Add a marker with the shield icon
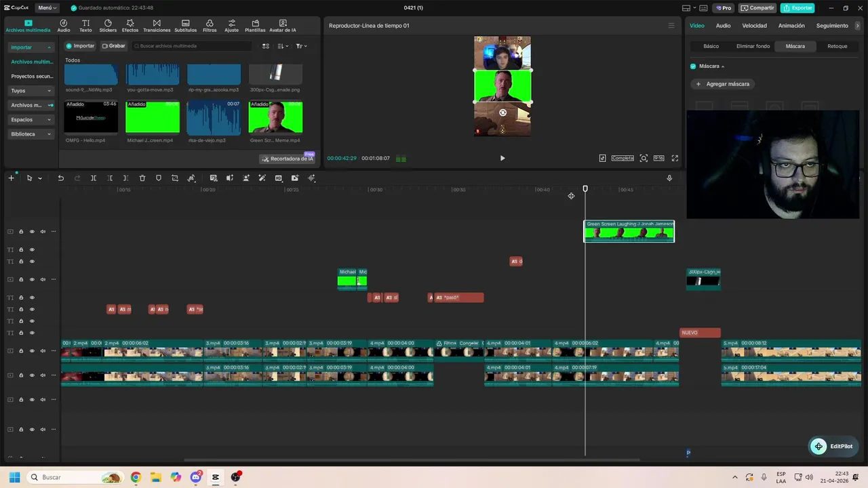The image size is (868, 488). tap(159, 178)
